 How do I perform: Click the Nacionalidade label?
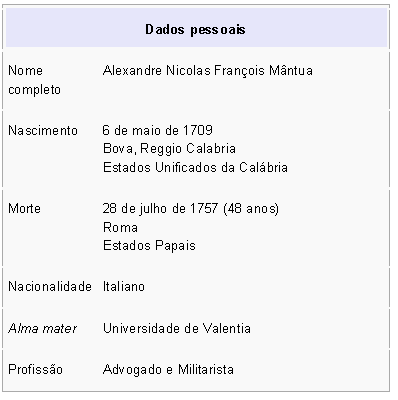50,287
